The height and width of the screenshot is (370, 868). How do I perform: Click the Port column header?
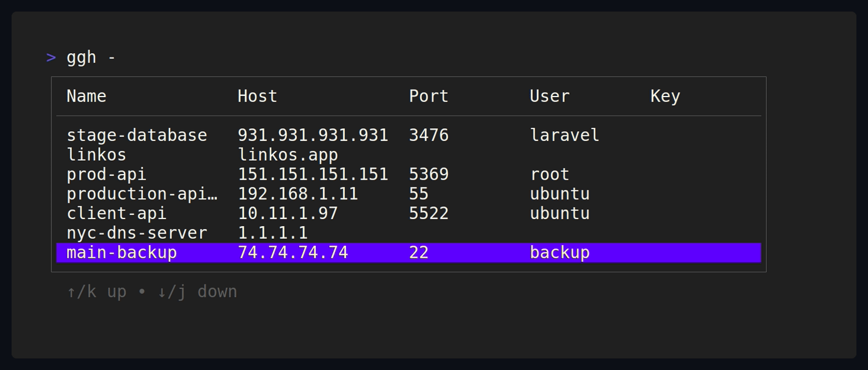429,96
